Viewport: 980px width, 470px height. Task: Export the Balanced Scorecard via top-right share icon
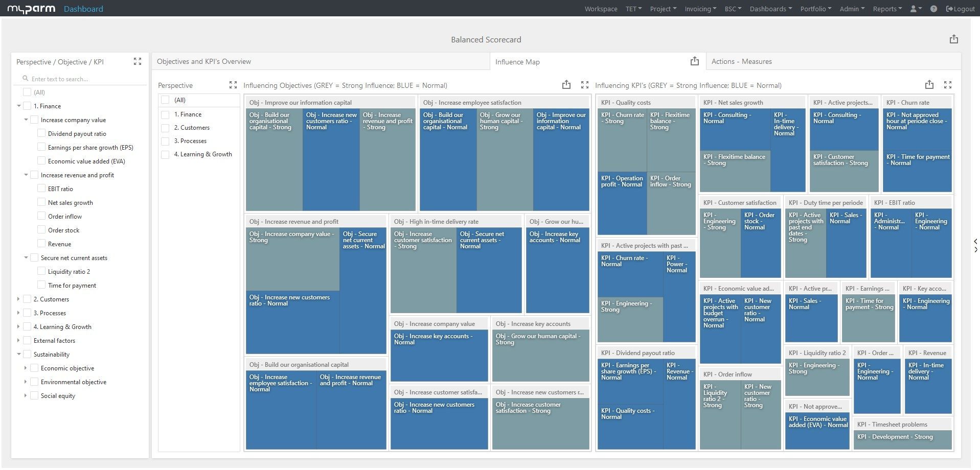point(953,39)
